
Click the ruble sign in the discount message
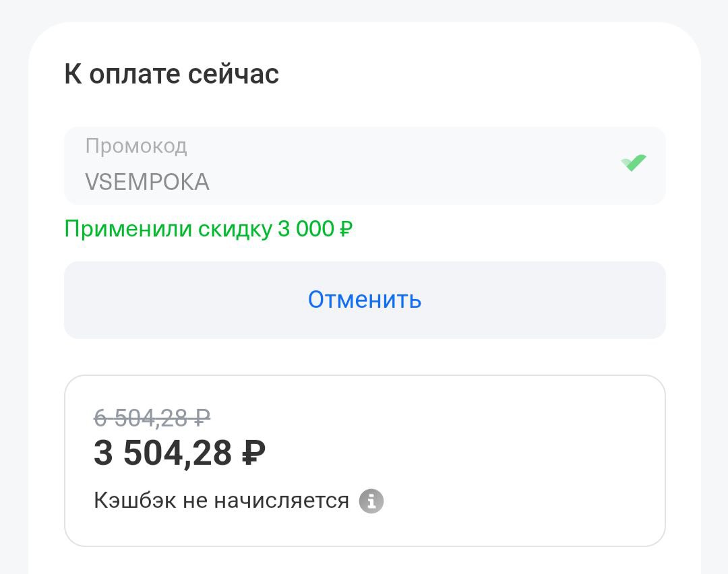click(346, 230)
